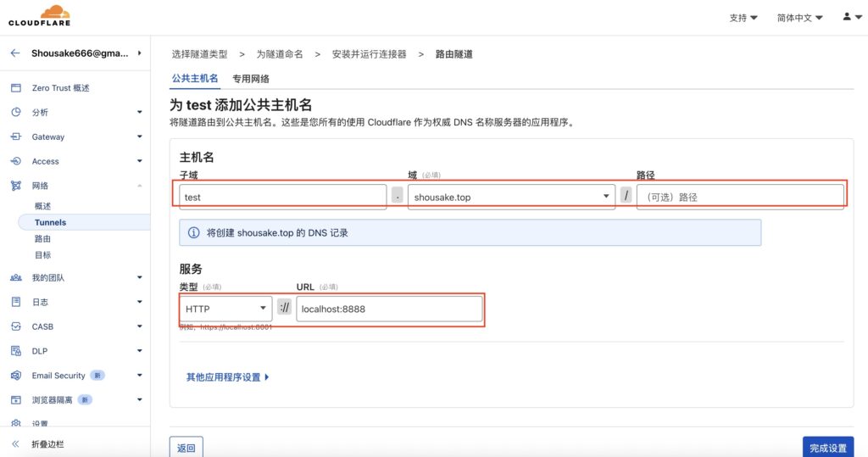Switch to the 专用网络 tab
The image size is (868, 457).
pos(251,79)
